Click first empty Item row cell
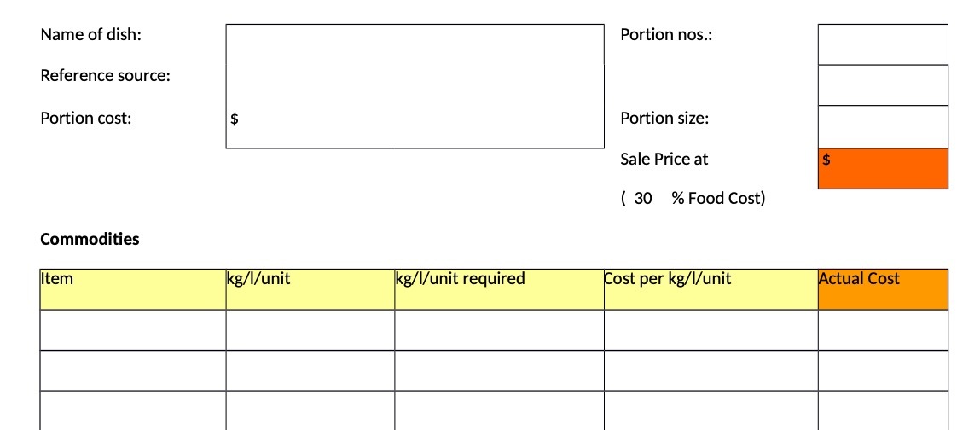This screenshot has height=430, width=980. point(133,330)
